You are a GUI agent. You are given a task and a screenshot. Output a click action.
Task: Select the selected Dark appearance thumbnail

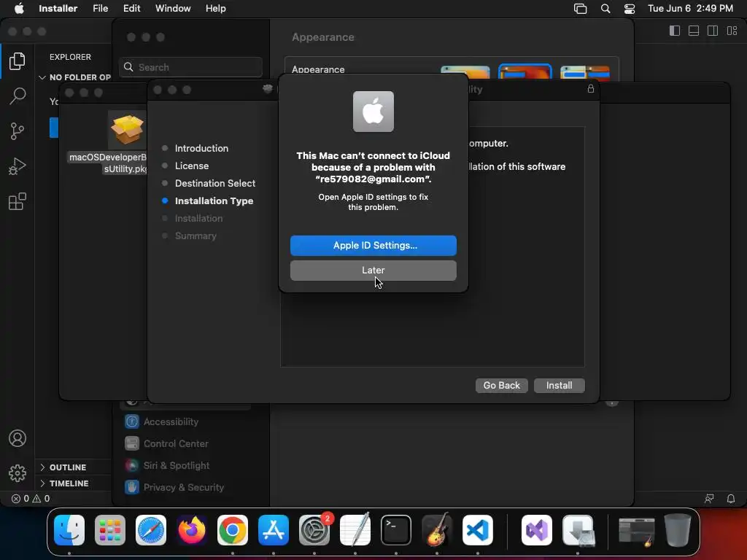point(525,71)
